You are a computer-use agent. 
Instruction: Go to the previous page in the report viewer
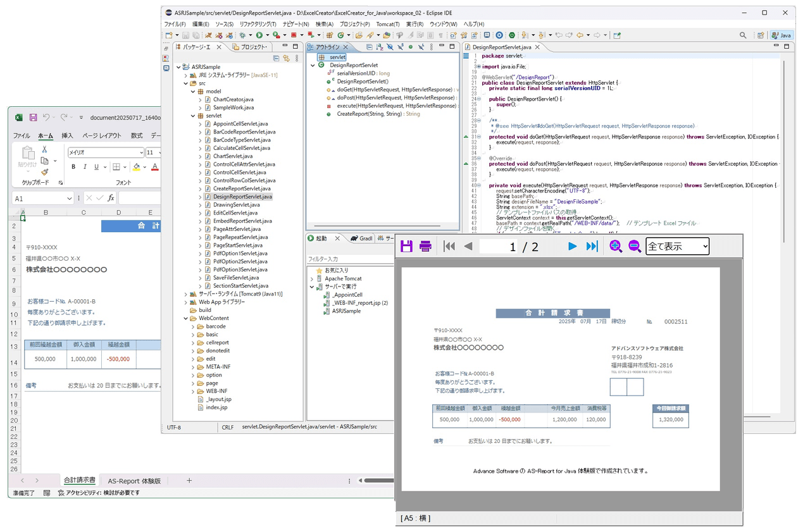coord(468,246)
